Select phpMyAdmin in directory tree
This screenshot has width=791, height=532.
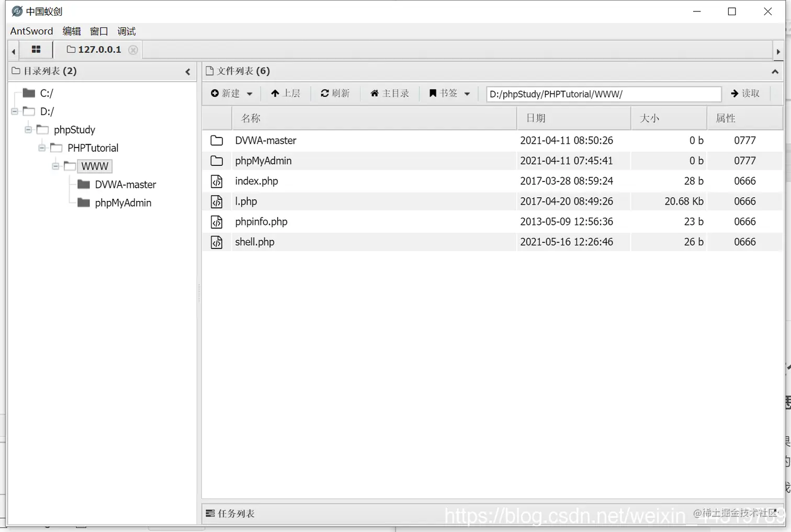tap(123, 203)
